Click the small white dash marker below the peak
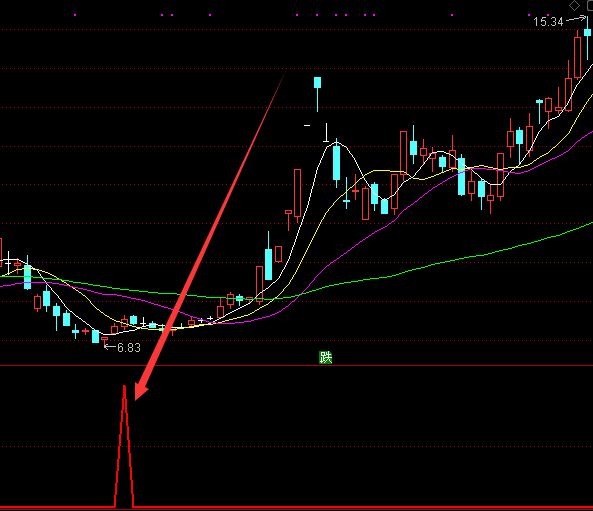This screenshot has height=511, width=593. 307,125
